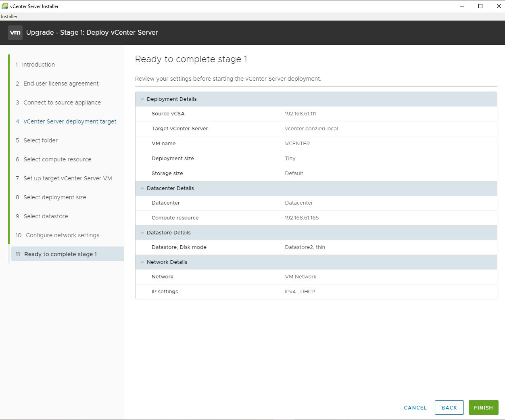Go to Configure network settings step
Viewport: 505px width, 420px height.
pos(57,235)
